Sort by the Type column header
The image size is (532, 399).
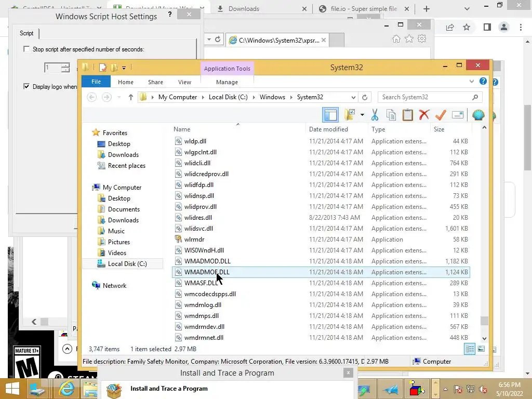(378, 129)
